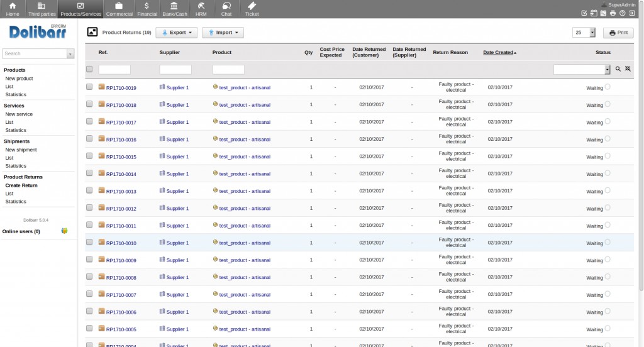This screenshot has width=644, height=347.
Task: Toggle the select-all checkbox in filter row
Action: (x=89, y=69)
